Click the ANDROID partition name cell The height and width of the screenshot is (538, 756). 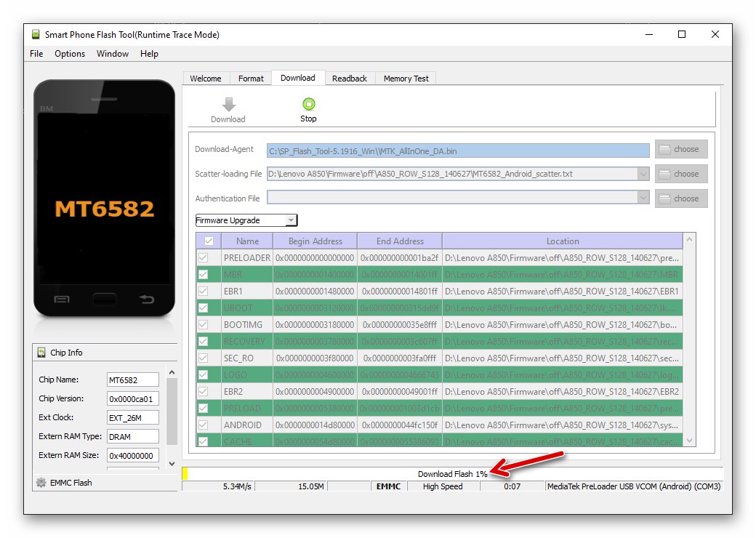point(247,425)
